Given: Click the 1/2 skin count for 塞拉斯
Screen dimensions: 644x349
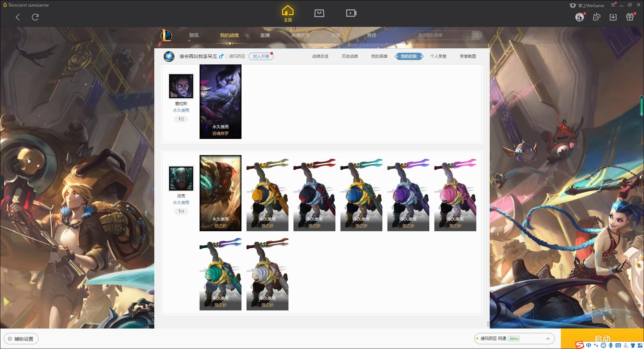Looking at the screenshot, I should pyautogui.click(x=181, y=119).
